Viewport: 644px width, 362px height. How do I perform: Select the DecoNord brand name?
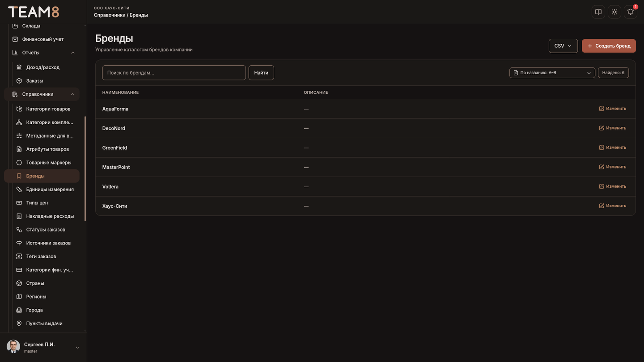(x=114, y=128)
